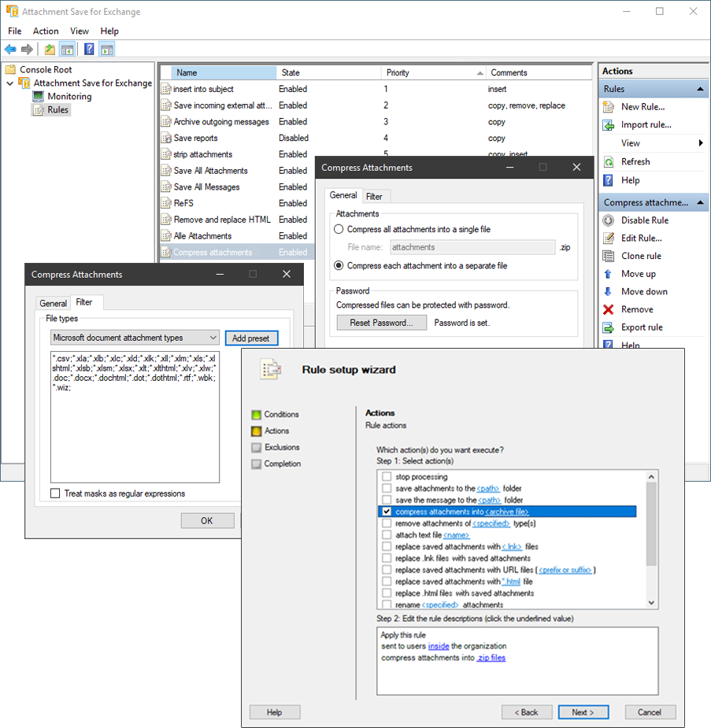This screenshot has width=711, height=728.
Task: Click the Monitoring icon in the tree
Action: click(38, 96)
